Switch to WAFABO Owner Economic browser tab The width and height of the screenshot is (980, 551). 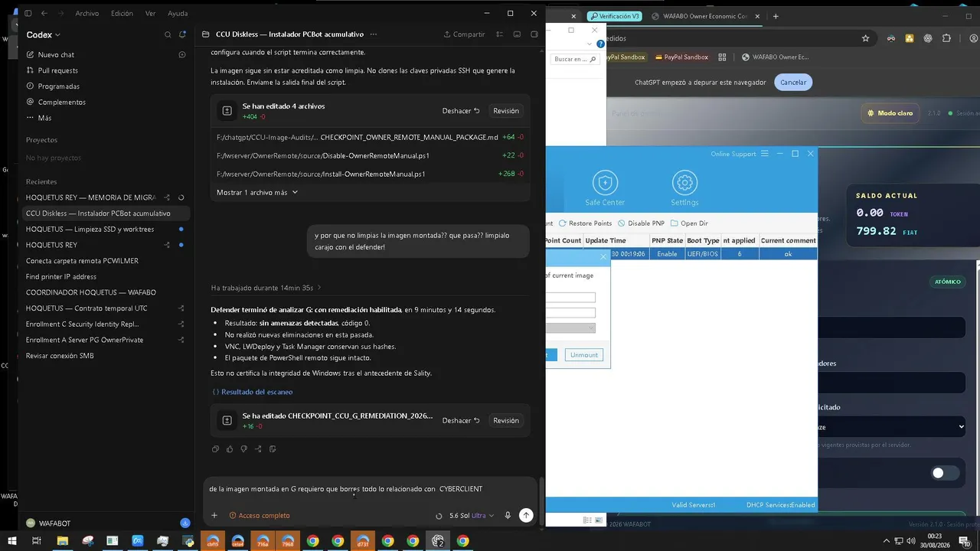(704, 16)
